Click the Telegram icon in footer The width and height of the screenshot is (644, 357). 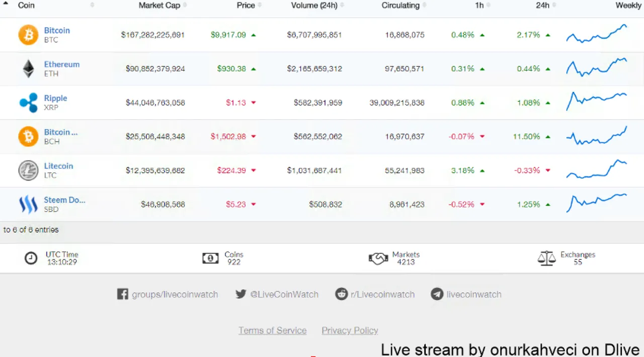click(x=437, y=294)
